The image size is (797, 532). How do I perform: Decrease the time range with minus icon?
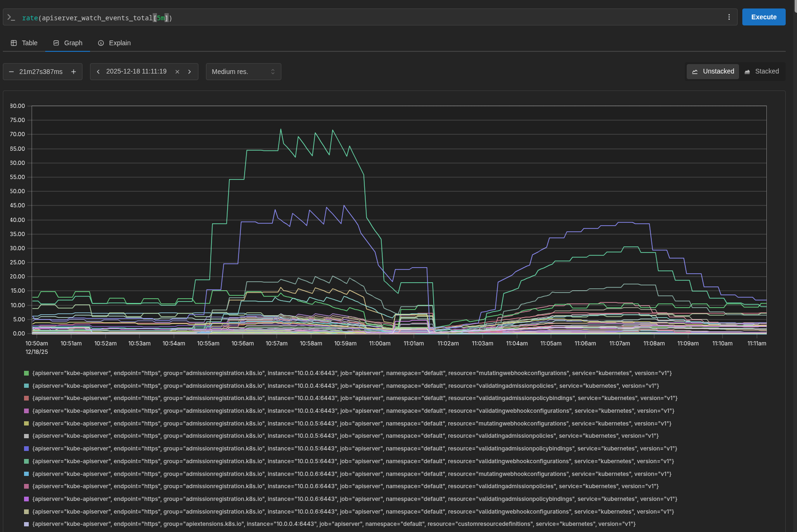(x=11, y=72)
